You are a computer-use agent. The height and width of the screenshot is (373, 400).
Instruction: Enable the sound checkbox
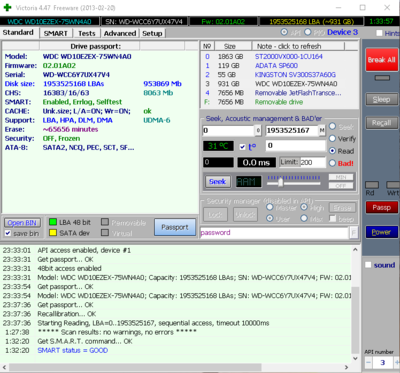[x=368, y=265]
